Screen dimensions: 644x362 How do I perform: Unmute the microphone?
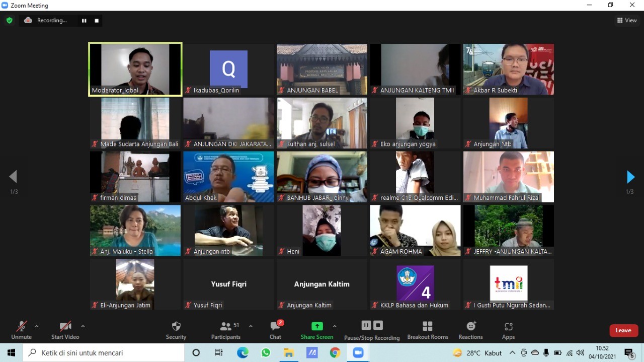tap(21, 330)
